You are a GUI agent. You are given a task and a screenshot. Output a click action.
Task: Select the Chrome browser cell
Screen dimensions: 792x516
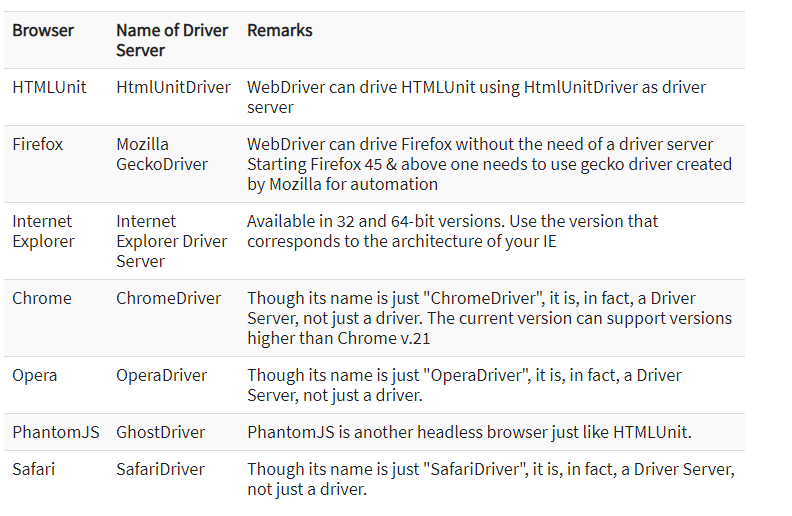click(x=42, y=298)
